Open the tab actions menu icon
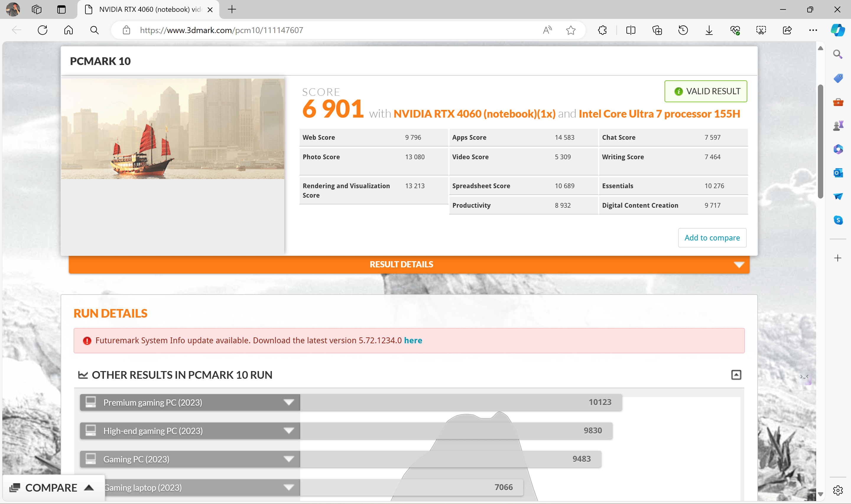The height and width of the screenshot is (504, 851). [x=61, y=9]
